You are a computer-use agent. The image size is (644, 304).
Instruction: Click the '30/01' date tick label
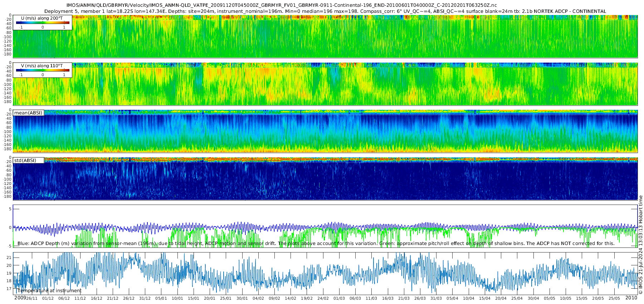point(242,298)
